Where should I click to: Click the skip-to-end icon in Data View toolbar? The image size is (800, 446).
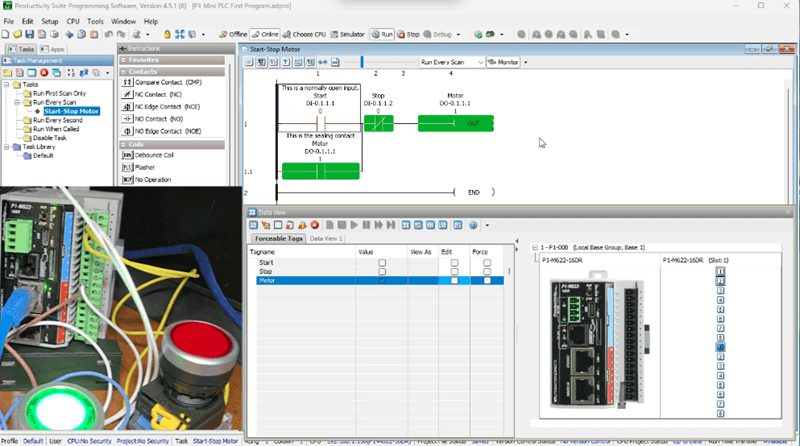point(391,225)
